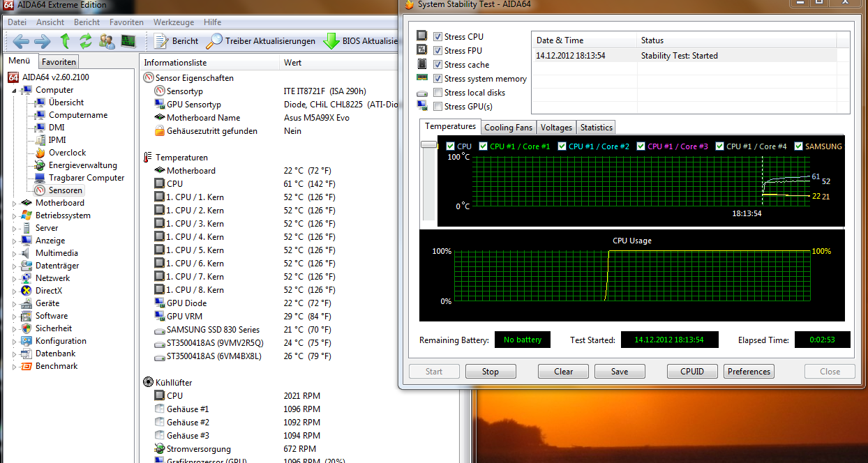Switch to the Statistics tab

click(596, 128)
